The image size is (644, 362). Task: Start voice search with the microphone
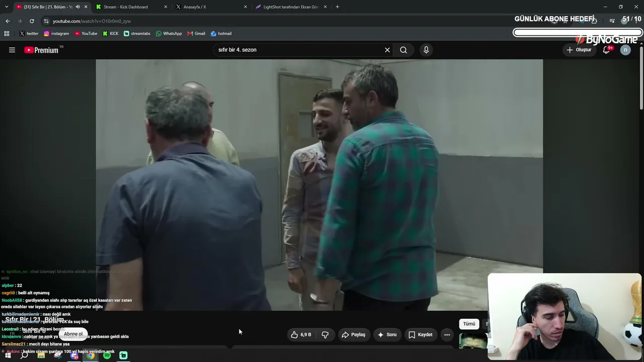point(426,50)
